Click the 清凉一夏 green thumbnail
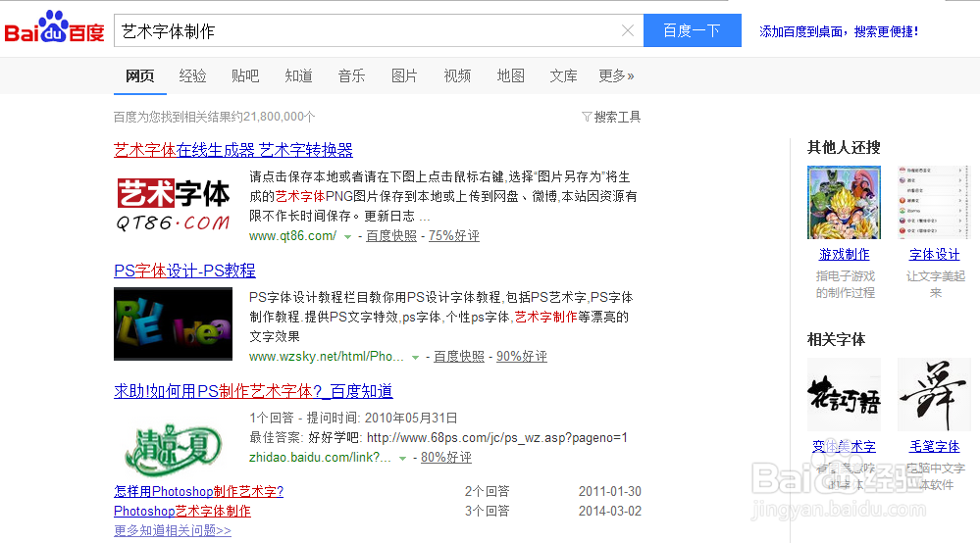Image resolution: width=980 pixels, height=543 pixels. [173, 448]
